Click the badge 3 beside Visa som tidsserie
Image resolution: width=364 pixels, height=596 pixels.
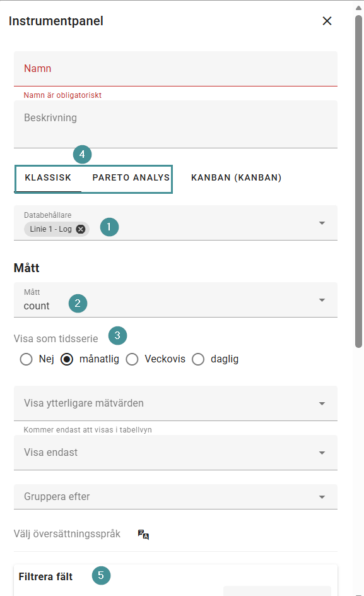[x=117, y=337]
